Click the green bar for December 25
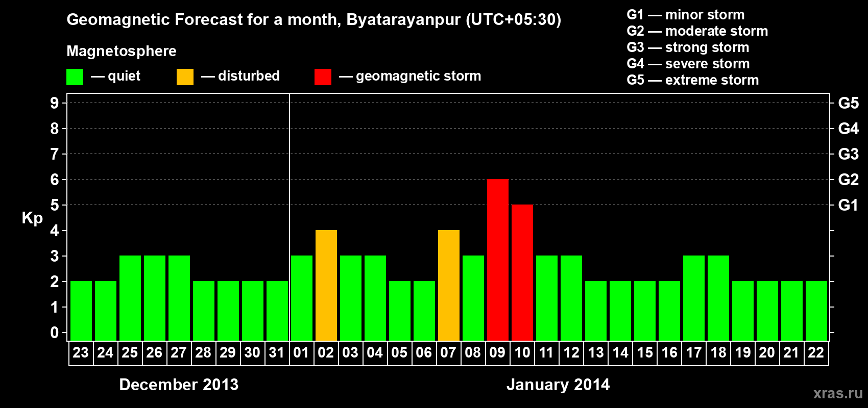This screenshot has width=868, height=408. coord(130,298)
